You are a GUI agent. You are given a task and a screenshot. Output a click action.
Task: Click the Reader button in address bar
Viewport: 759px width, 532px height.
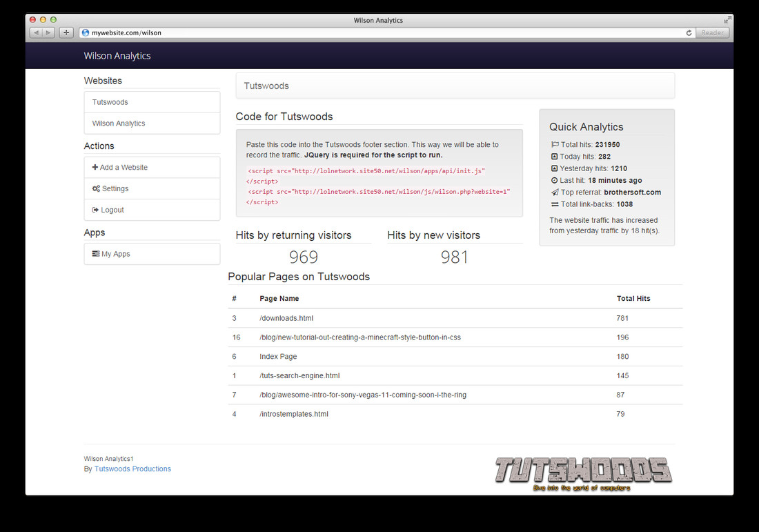click(x=713, y=32)
